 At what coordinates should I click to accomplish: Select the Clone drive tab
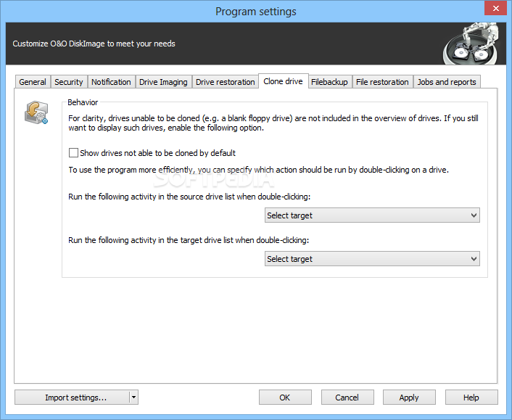283,81
